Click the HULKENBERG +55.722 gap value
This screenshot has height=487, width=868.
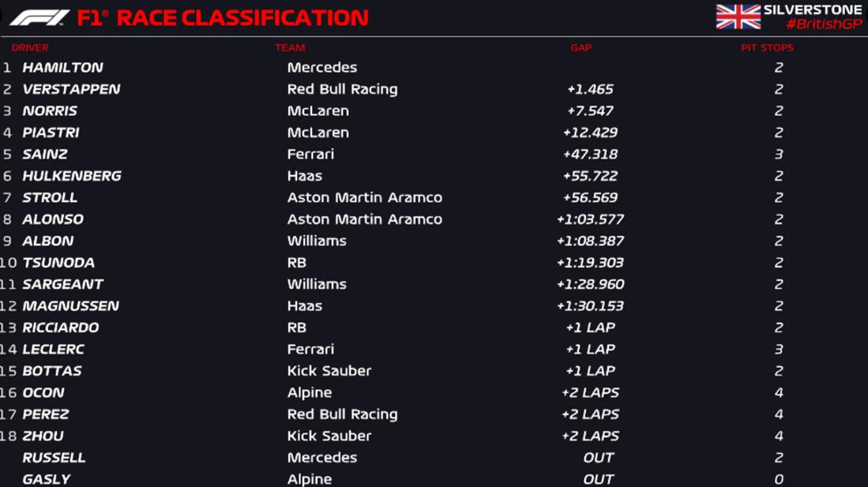pyautogui.click(x=590, y=176)
